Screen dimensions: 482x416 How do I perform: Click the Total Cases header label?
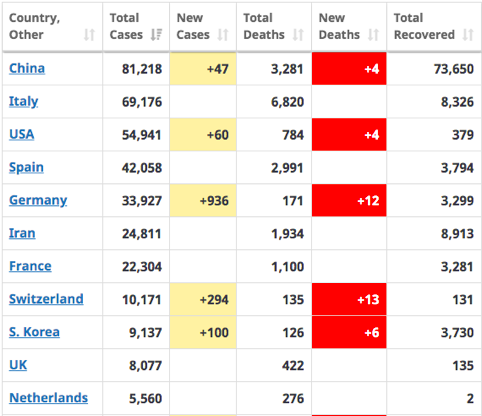click(x=126, y=26)
